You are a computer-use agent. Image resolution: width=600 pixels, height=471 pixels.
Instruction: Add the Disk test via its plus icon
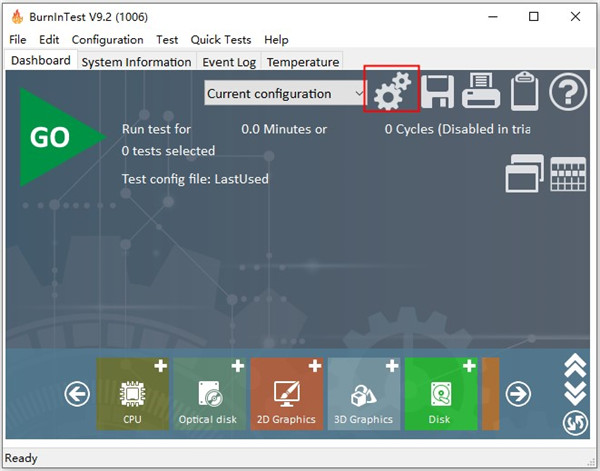(469, 366)
